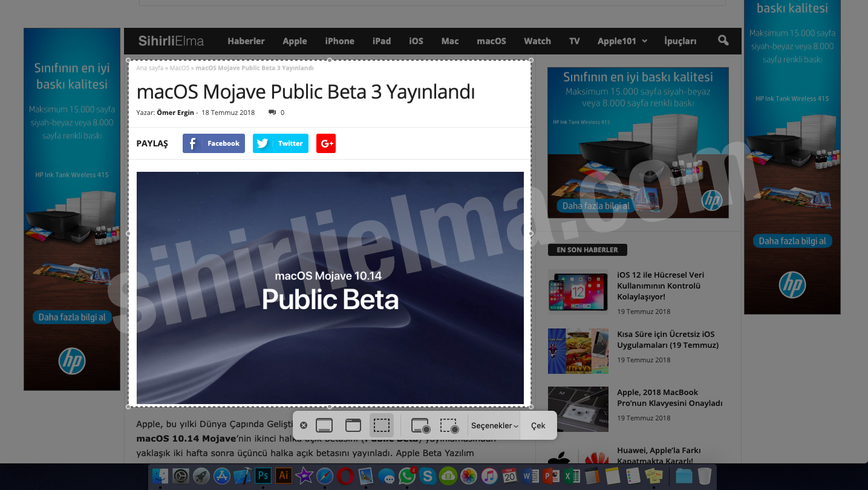Share the article on Twitter
The image size is (868, 490).
coord(280,143)
